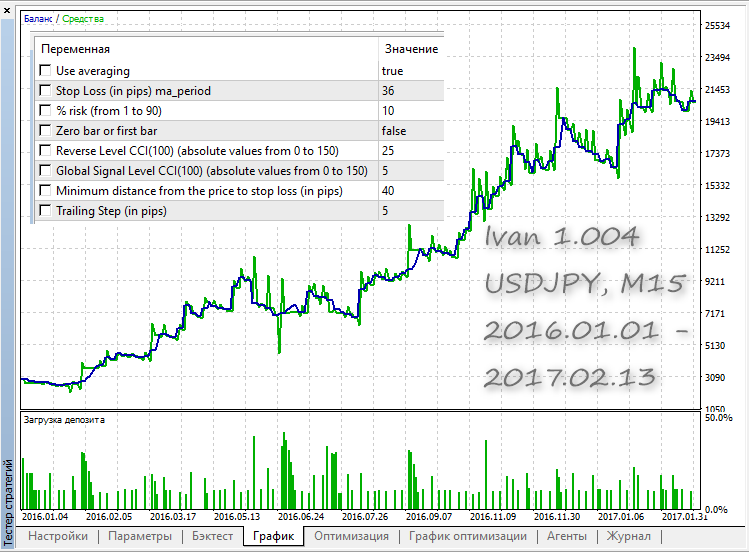
Task: Select the Reverse Level CCI value 25
Action: click(x=388, y=151)
